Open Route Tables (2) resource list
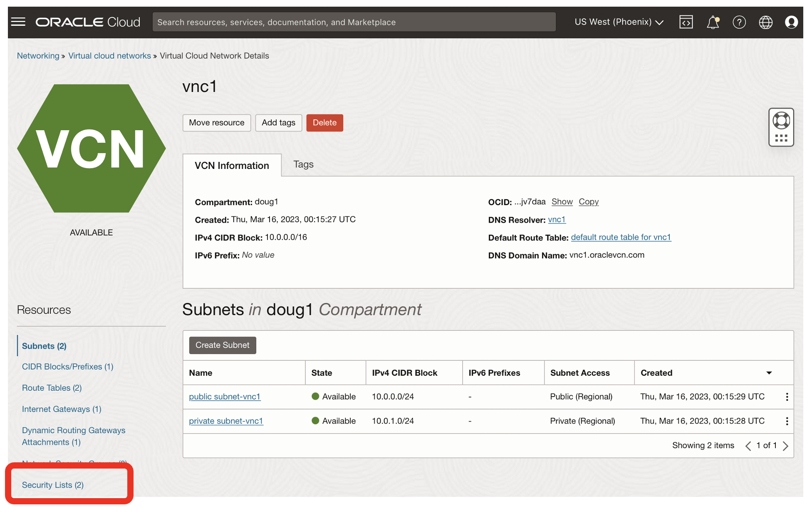 coord(52,388)
